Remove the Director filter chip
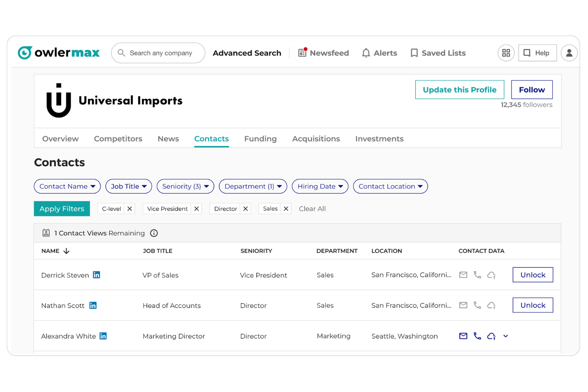 [246, 209]
